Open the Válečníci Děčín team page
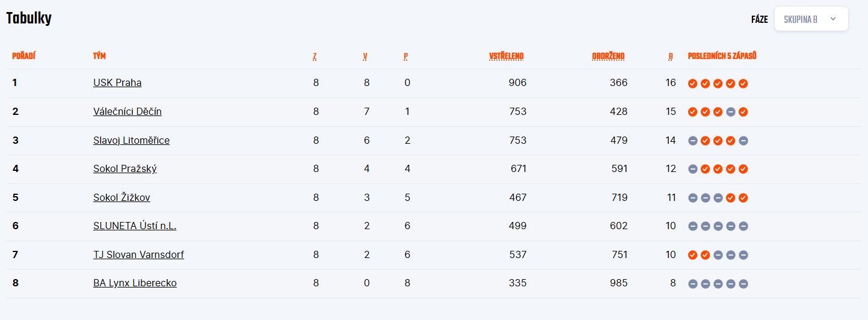The height and width of the screenshot is (320, 868). point(128,111)
